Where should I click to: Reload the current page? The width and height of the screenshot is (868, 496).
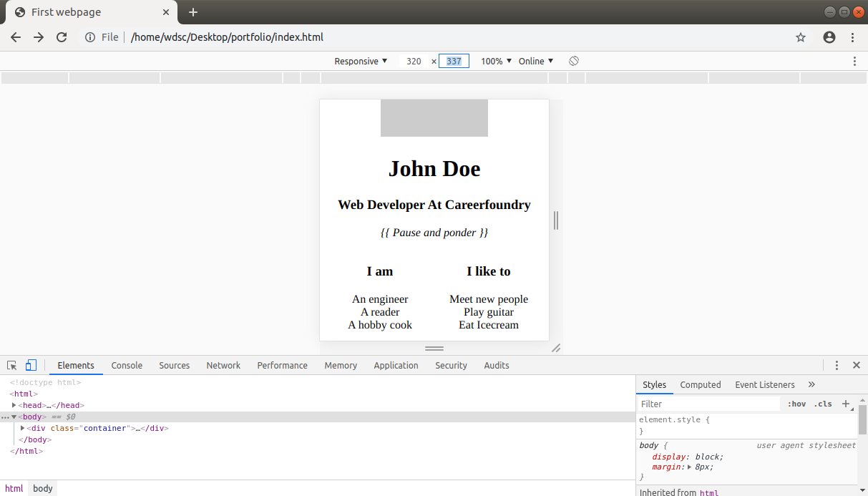62,37
